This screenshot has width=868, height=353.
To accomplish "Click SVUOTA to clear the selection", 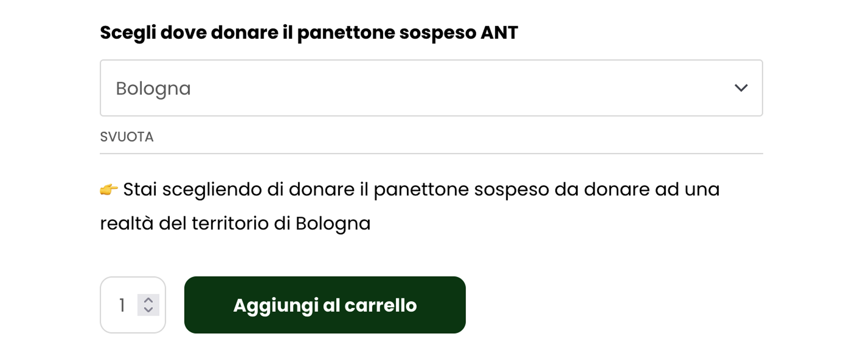I will tap(127, 137).
